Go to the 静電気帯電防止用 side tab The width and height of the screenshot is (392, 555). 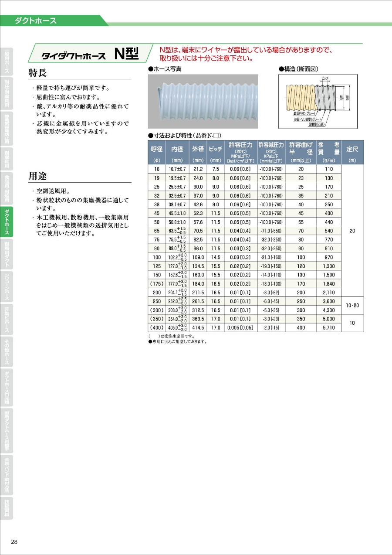[7, 128]
